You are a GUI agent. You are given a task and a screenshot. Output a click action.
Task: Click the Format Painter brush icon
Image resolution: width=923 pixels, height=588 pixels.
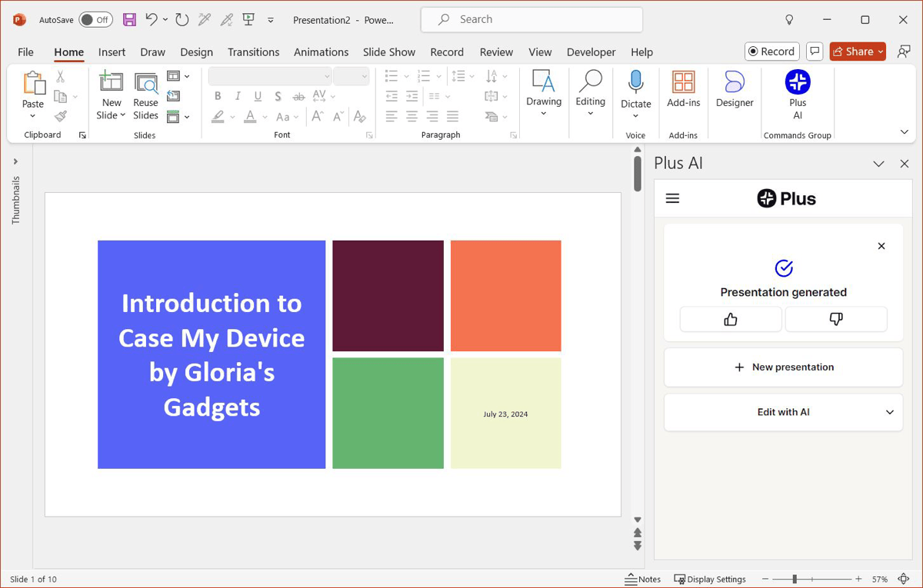[x=61, y=116]
